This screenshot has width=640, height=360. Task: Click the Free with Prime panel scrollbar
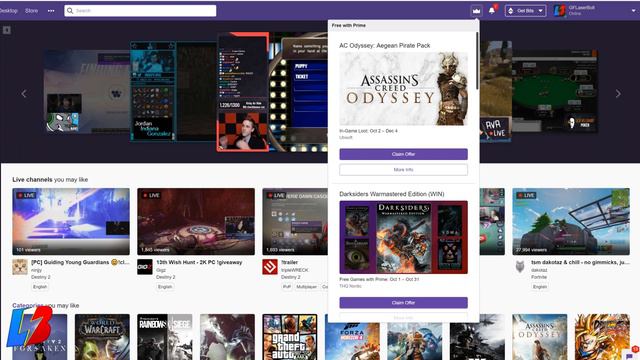coord(477,60)
